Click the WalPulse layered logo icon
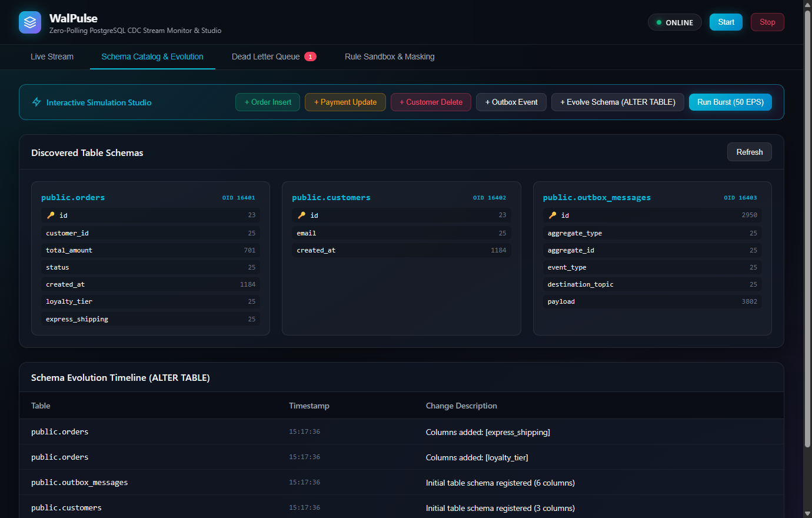This screenshot has height=518, width=812. [30, 22]
